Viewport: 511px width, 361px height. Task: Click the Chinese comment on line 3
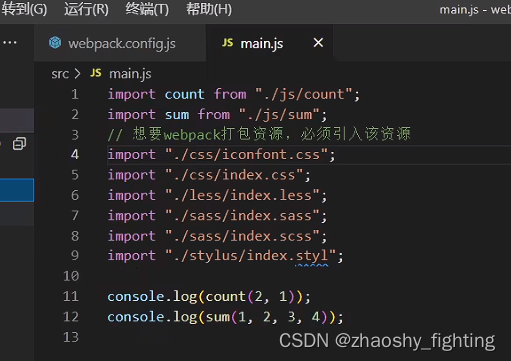coord(259,134)
